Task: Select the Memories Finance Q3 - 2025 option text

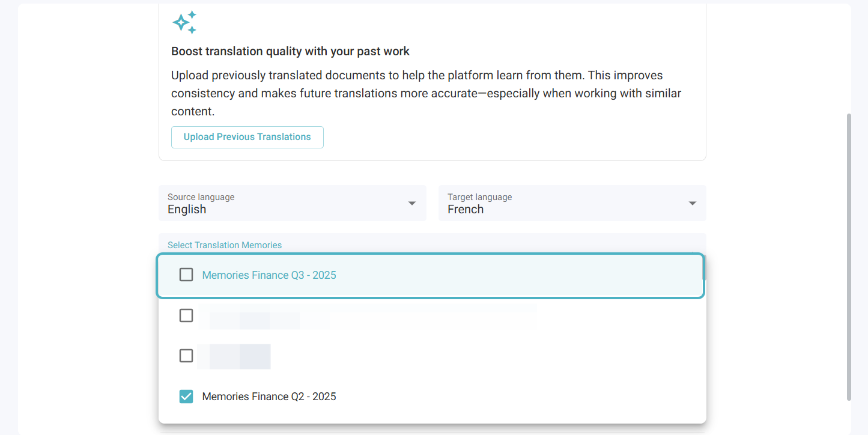Action: point(269,276)
